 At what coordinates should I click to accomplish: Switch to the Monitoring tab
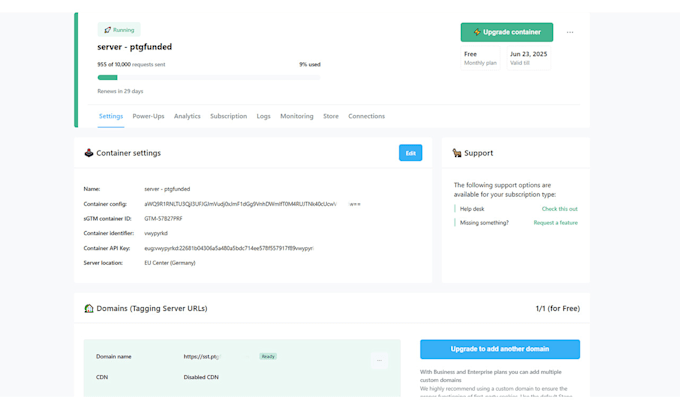[297, 116]
